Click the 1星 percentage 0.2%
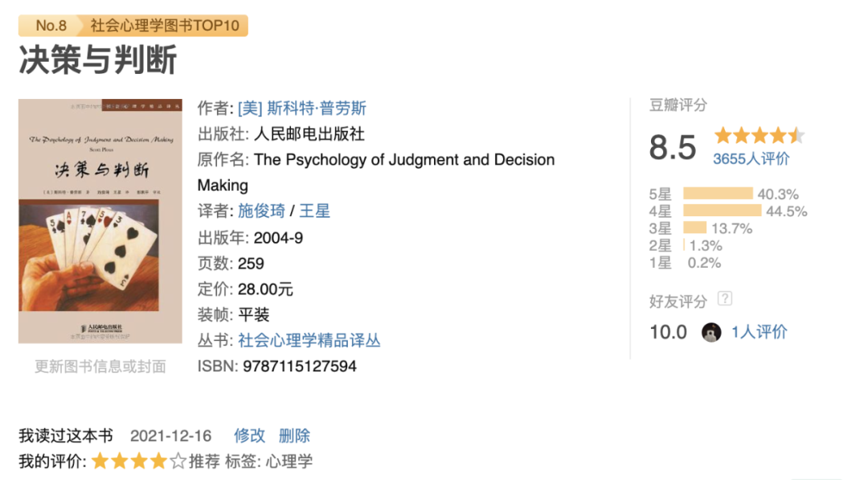 [704, 262]
